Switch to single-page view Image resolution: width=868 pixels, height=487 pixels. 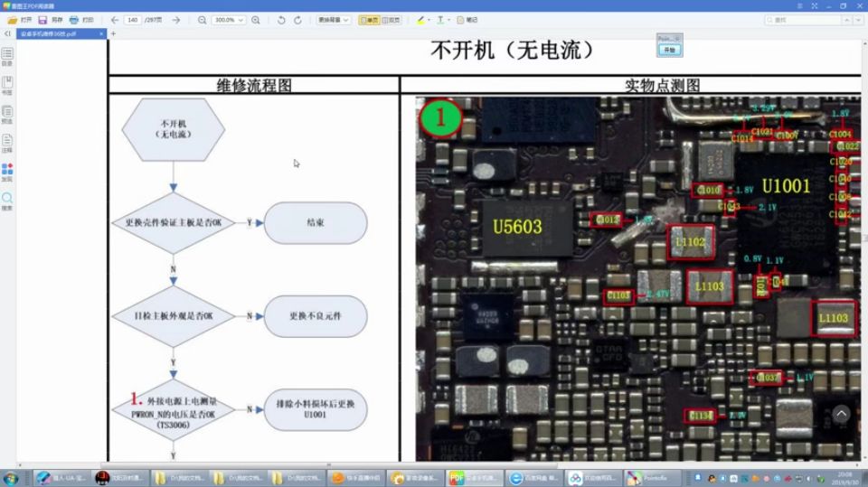[369, 20]
